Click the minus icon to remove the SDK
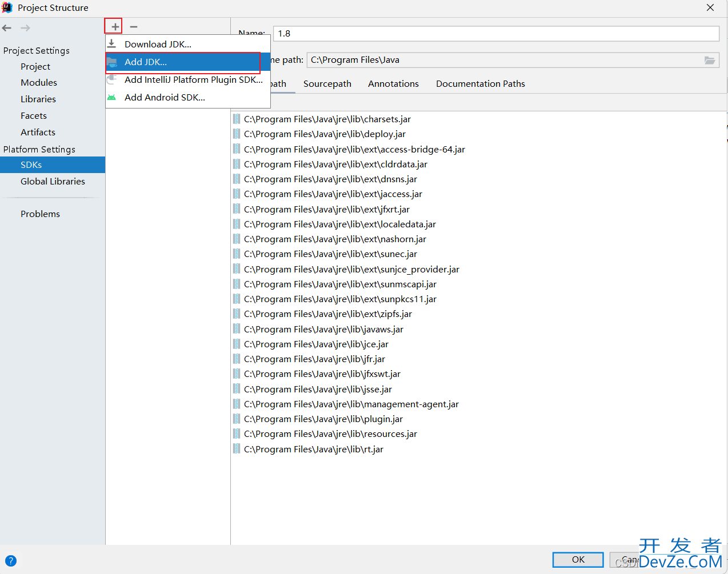Viewport: 728px width, 574px height. coord(134,27)
